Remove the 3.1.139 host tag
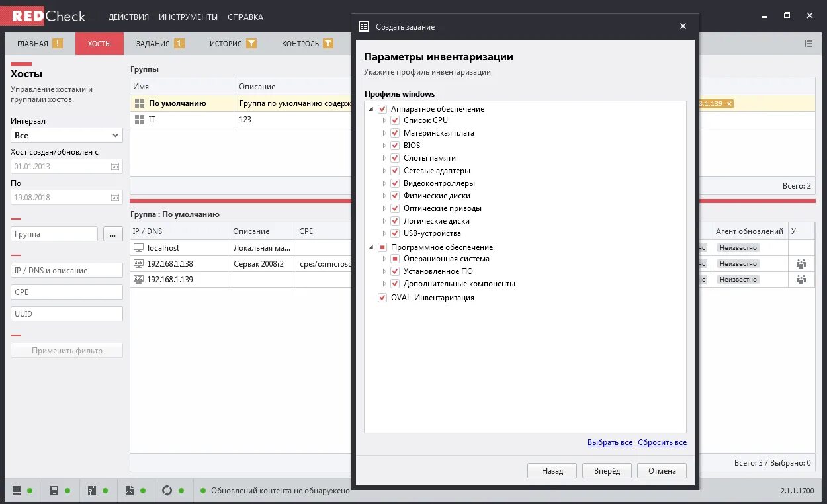This screenshot has height=504, width=827. [729, 104]
